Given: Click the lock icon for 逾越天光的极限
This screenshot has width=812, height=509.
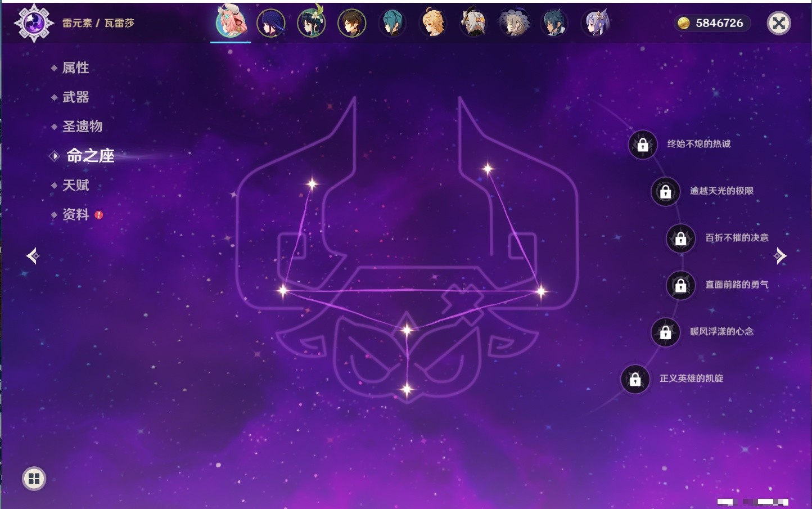Looking at the screenshot, I should coord(665,192).
